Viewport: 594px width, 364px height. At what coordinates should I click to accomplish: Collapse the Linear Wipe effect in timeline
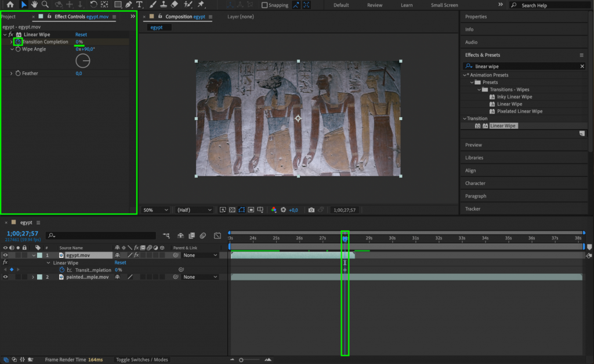pyautogui.click(x=49, y=262)
